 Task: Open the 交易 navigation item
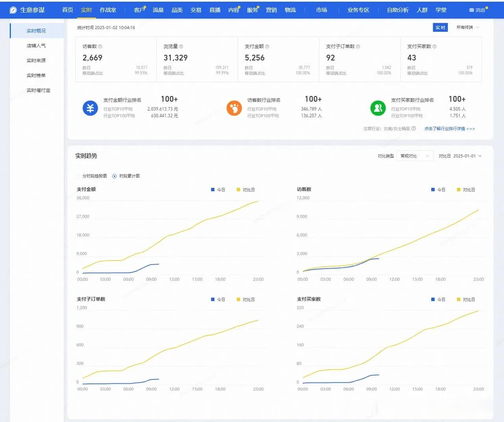click(x=196, y=10)
